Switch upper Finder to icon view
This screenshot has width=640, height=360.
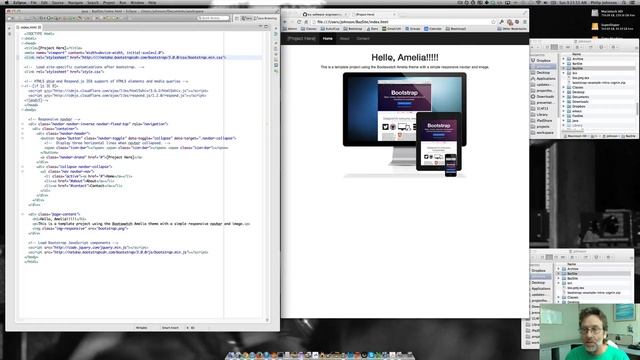coord(548,47)
